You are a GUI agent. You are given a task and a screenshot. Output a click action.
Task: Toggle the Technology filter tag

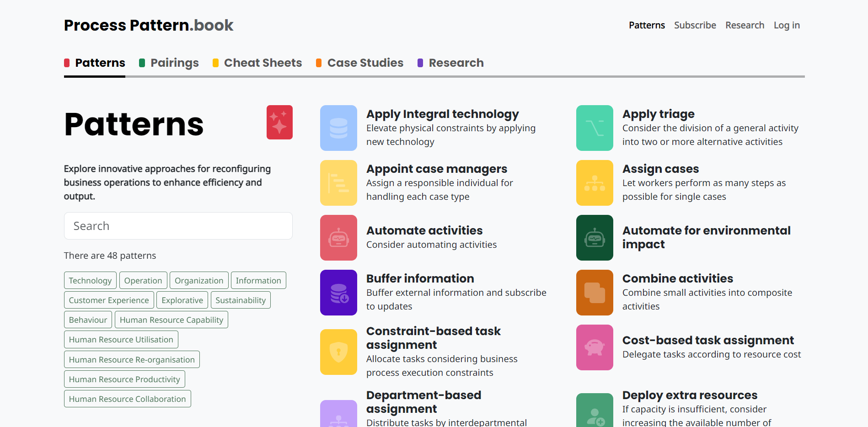[x=90, y=280]
